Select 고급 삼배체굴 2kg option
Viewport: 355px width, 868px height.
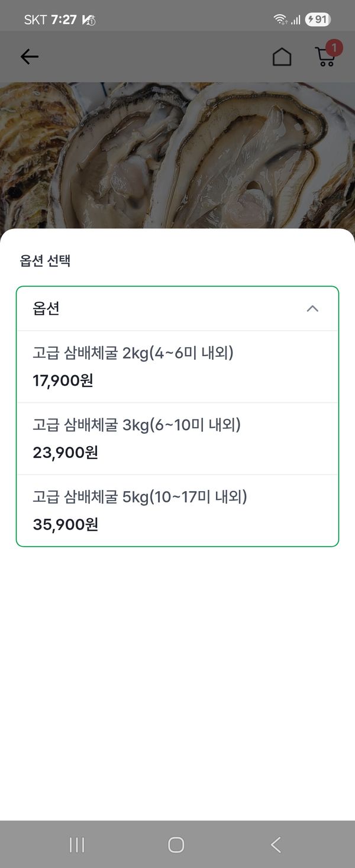(177, 367)
